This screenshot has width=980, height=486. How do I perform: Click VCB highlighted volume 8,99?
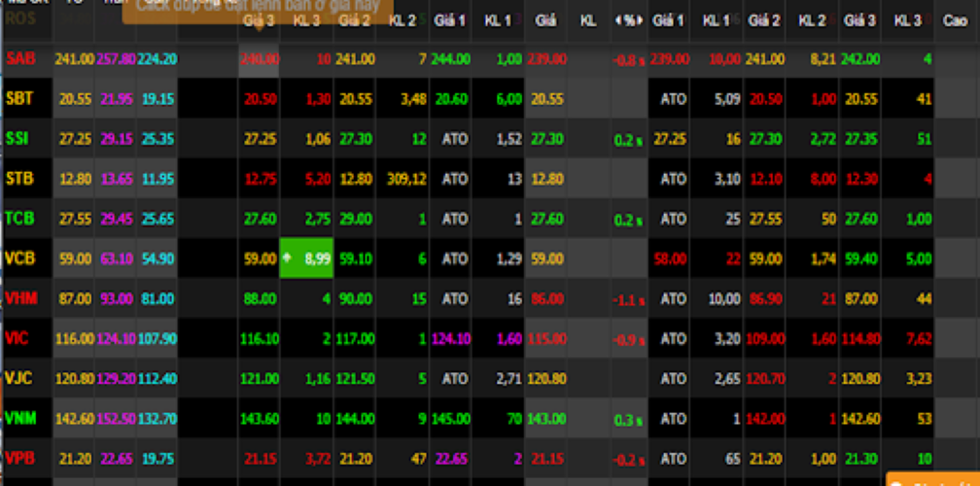[318, 258]
